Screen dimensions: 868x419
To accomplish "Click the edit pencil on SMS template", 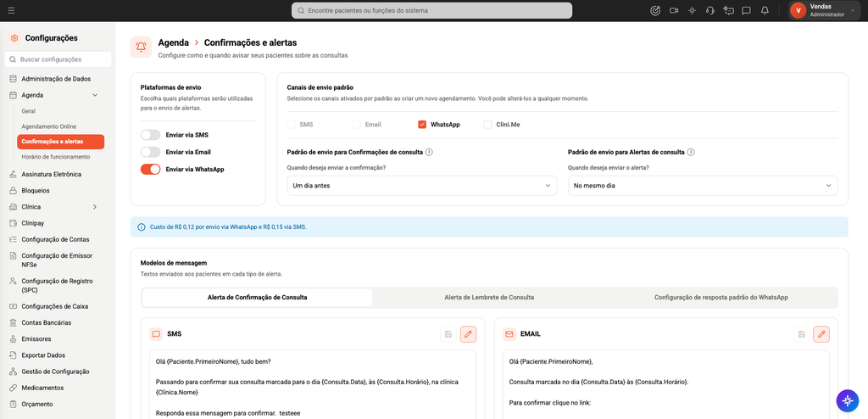I will (468, 334).
